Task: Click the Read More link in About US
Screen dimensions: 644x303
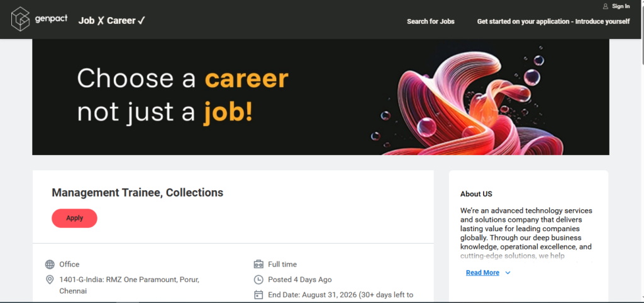Action: pos(482,273)
